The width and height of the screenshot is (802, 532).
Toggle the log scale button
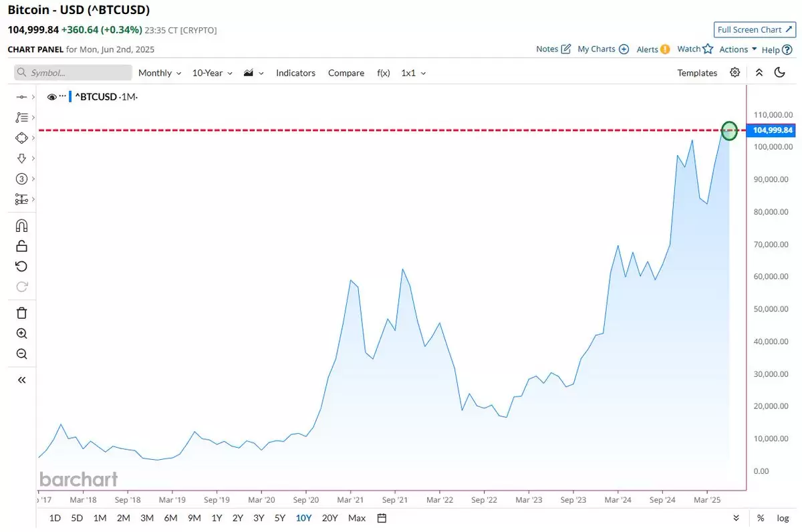click(x=783, y=518)
